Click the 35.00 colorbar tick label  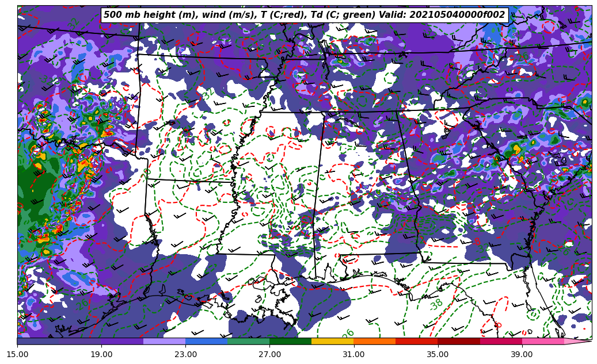(438, 354)
